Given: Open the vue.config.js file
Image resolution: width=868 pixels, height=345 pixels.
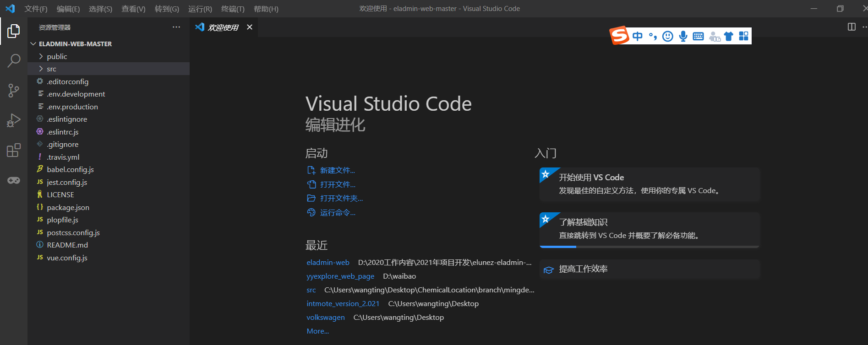Looking at the screenshot, I should [109, 258].
